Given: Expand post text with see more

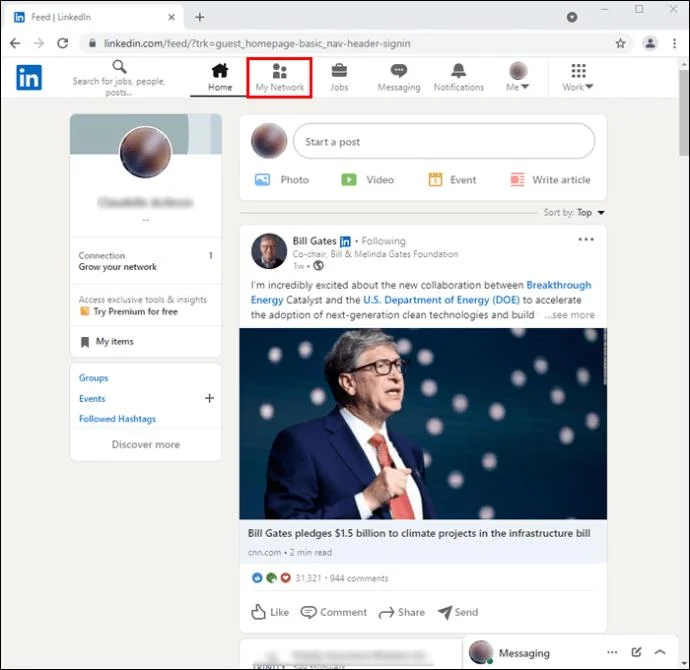Looking at the screenshot, I should pyautogui.click(x=570, y=315).
